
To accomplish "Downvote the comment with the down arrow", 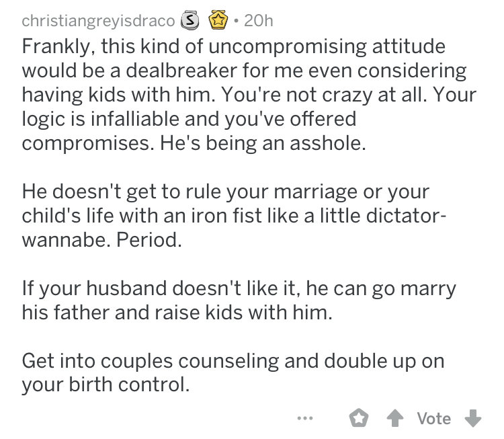I will (473, 418).
